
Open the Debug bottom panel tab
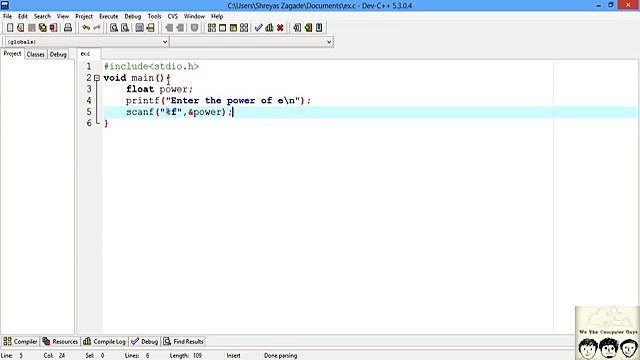pos(145,342)
